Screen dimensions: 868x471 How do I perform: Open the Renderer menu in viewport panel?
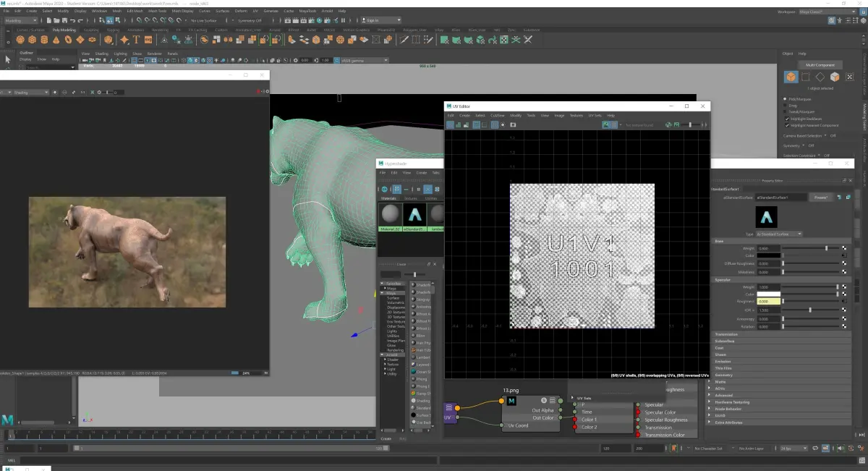(154, 53)
